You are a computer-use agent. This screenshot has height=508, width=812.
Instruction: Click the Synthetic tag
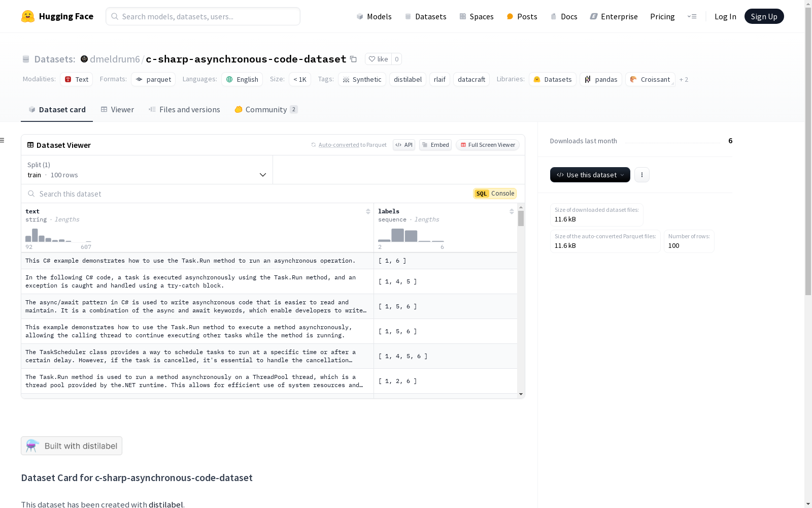[362, 79]
